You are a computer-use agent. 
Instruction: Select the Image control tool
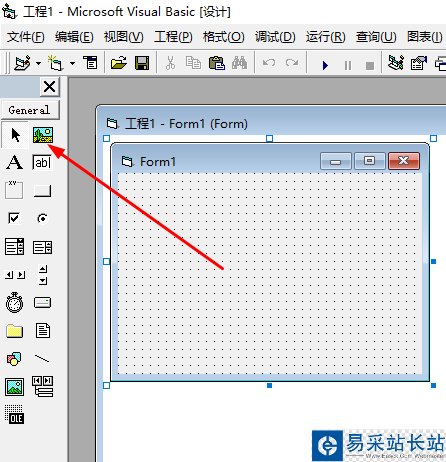(x=14, y=387)
